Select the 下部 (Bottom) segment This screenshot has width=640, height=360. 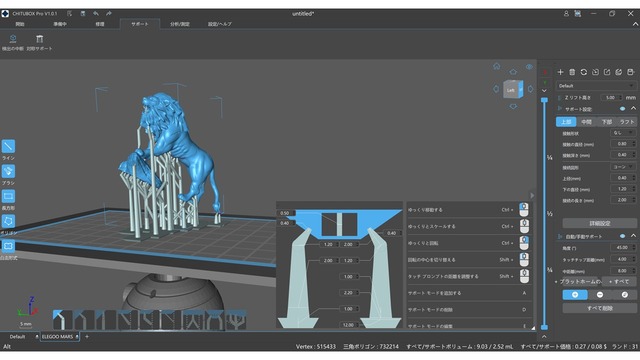pyautogui.click(x=607, y=122)
